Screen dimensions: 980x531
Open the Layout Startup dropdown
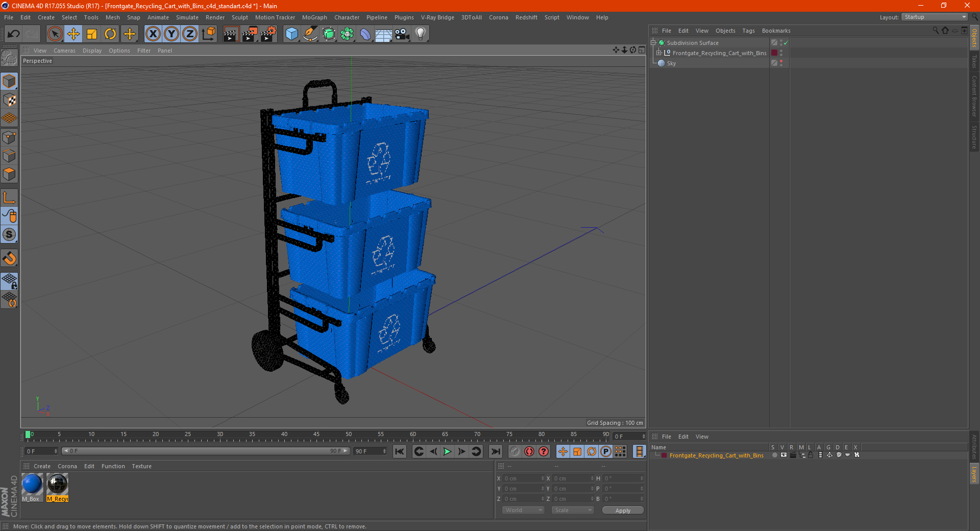pos(935,17)
